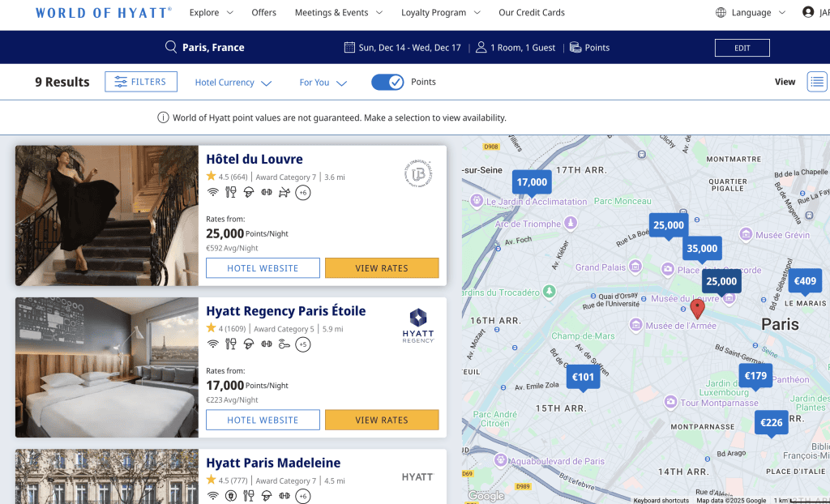The height and width of the screenshot is (504, 830).
Task: Click the red location pin on map
Action: [698, 309]
